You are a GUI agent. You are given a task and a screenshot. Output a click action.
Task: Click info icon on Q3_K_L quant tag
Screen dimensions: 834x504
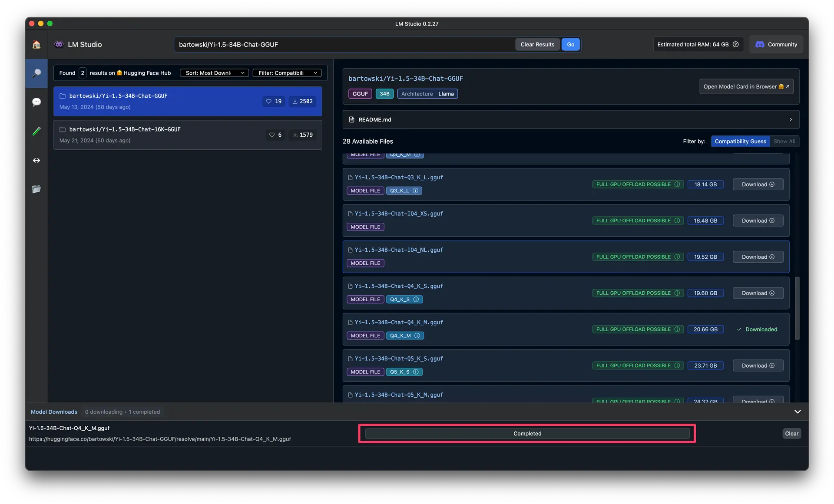coord(415,191)
